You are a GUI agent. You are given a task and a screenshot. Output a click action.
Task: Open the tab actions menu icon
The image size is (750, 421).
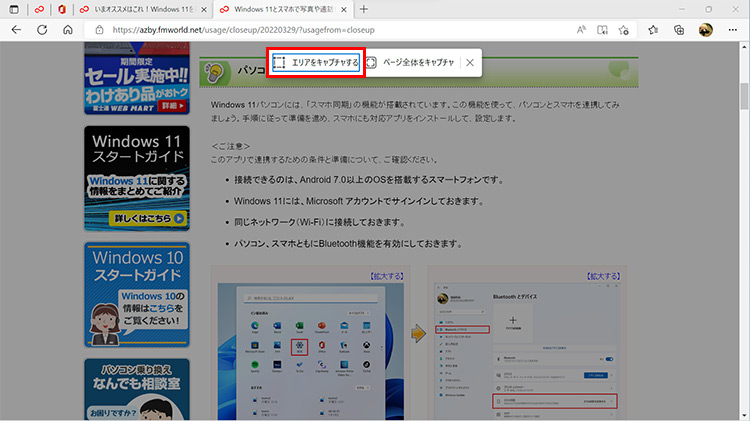13,9
